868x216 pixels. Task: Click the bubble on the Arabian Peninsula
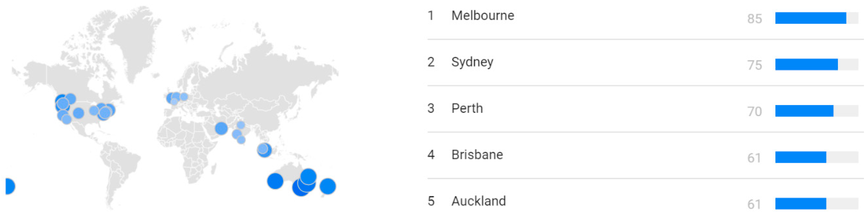pos(221,128)
